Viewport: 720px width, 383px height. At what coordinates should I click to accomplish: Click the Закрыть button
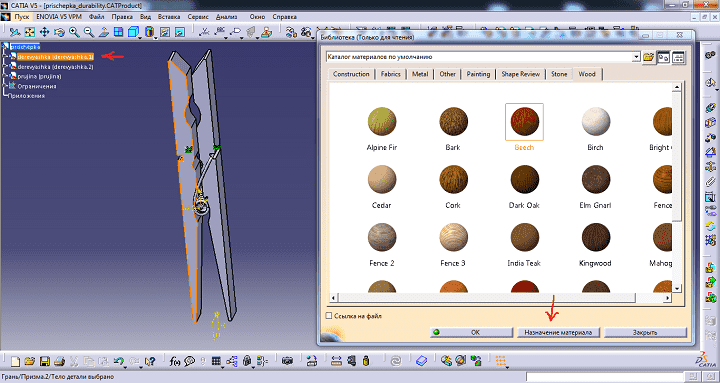pos(645,332)
